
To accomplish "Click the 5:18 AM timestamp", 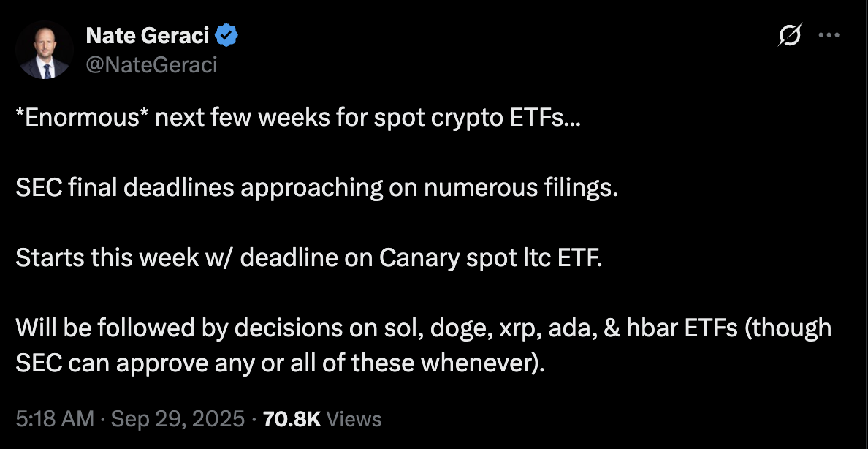I will (55, 419).
